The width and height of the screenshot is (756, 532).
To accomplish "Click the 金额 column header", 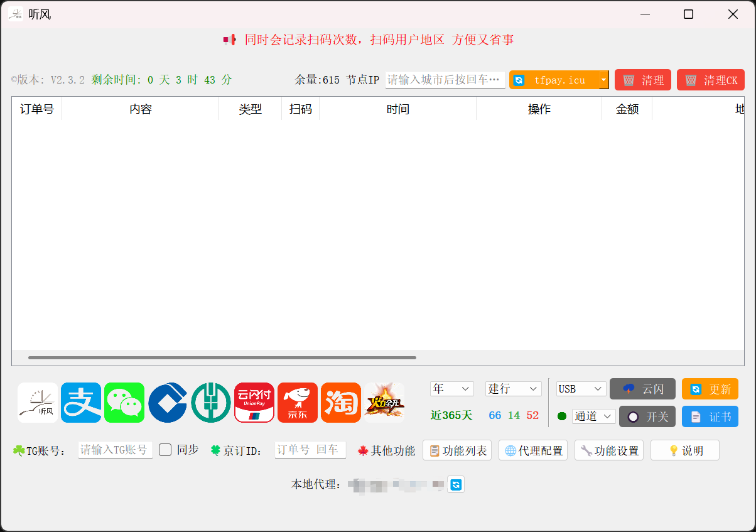I will click(x=627, y=109).
